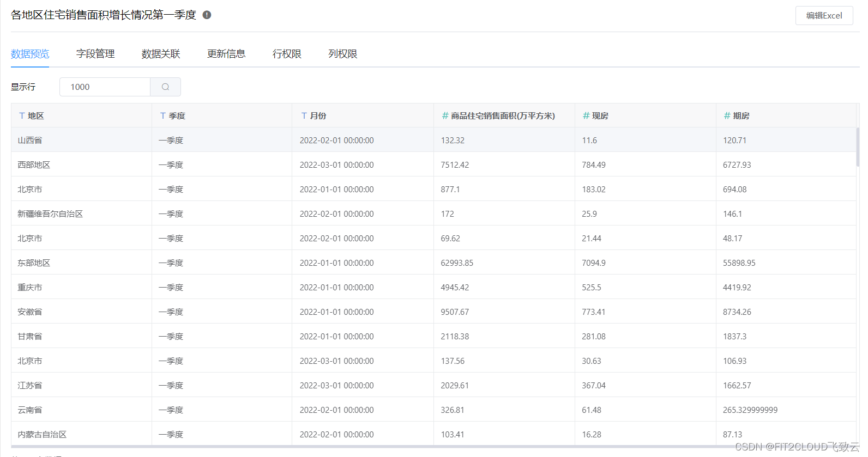Click the number-type icon in 商品住宅销售面积 header

point(445,115)
